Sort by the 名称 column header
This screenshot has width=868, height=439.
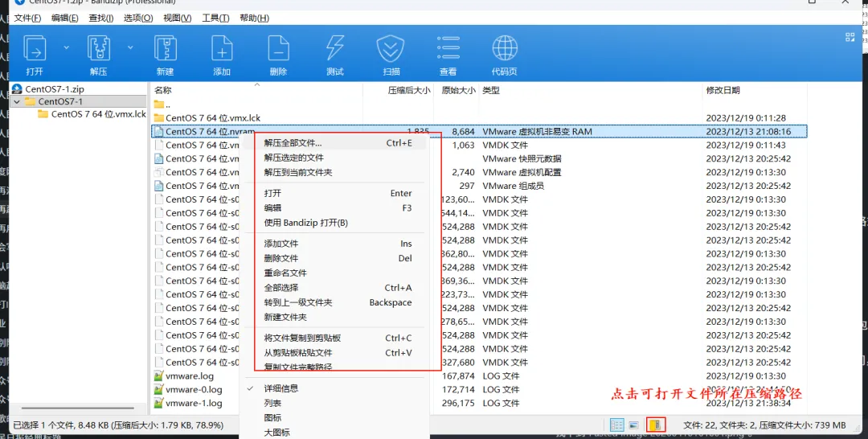pyautogui.click(x=256, y=90)
